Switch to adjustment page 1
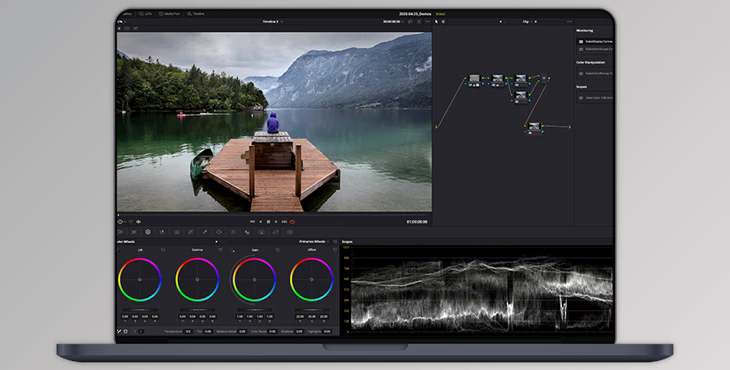Viewport: 730px width, 370px height. pyautogui.click(x=135, y=331)
